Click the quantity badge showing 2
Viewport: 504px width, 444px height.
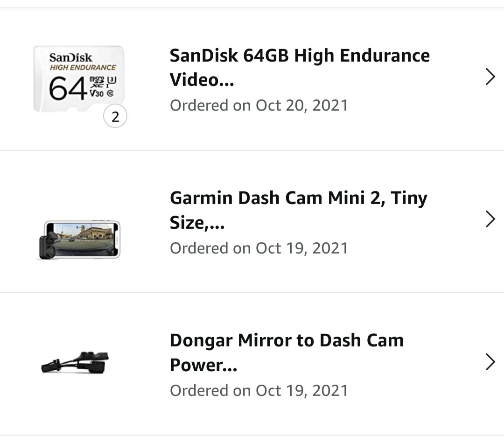click(x=115, y=116)
